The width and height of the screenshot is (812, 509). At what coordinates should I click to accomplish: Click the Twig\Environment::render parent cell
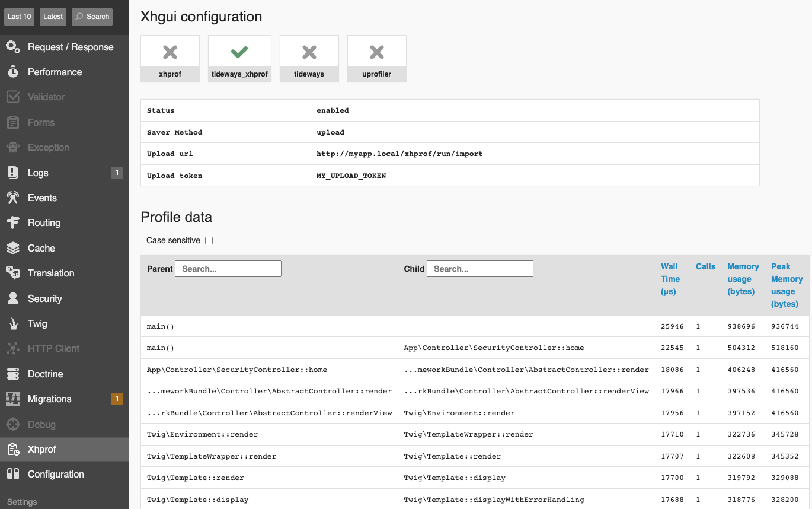[202, 434]
